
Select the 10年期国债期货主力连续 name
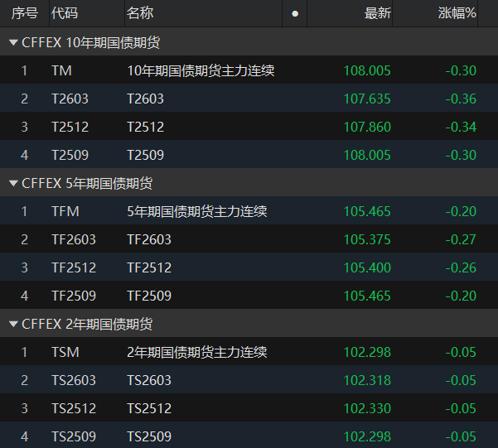click(x=201, y=70)
